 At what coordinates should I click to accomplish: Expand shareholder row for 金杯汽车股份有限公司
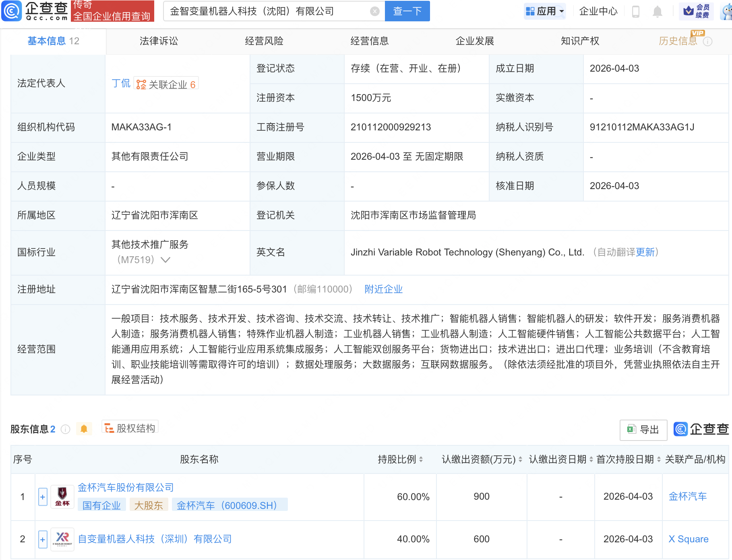click(x=42, y=496)
